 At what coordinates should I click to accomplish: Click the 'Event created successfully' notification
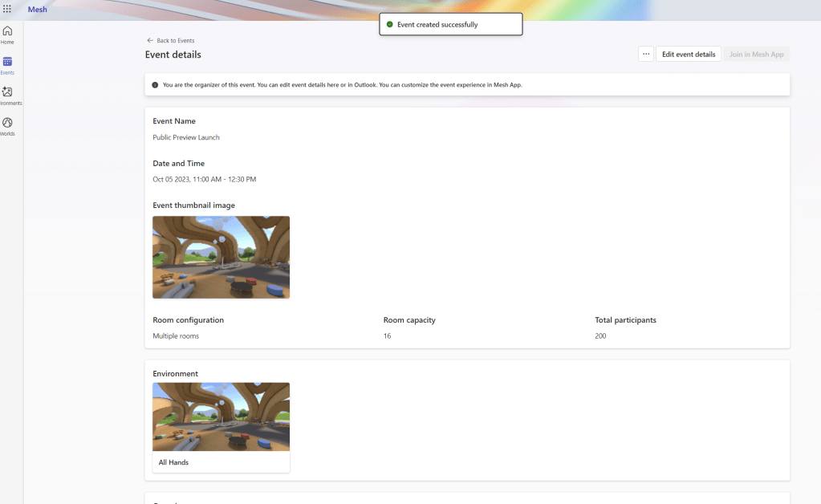pyautogui.click(x=437, y=25)
